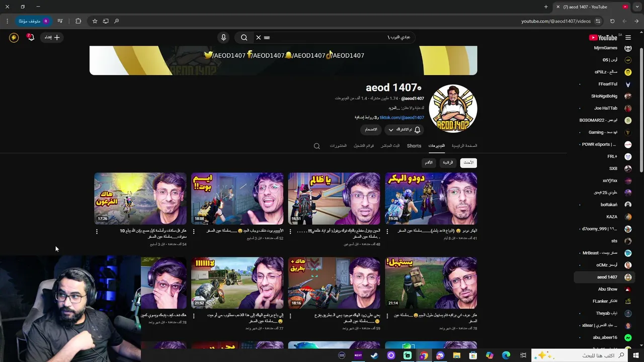Screen dimensions: 644x362
Task: Select the الأقدم sort chip
Action: [x=429, y=163]
